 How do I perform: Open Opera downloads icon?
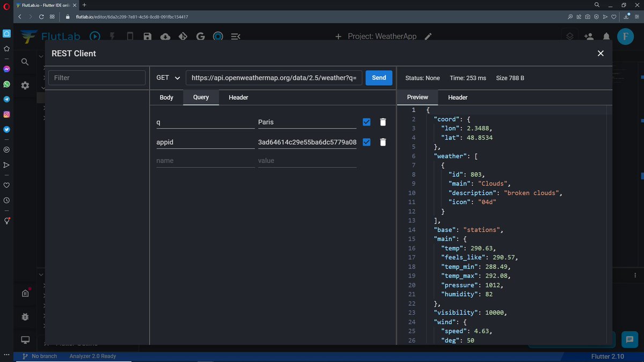[626, 17]
